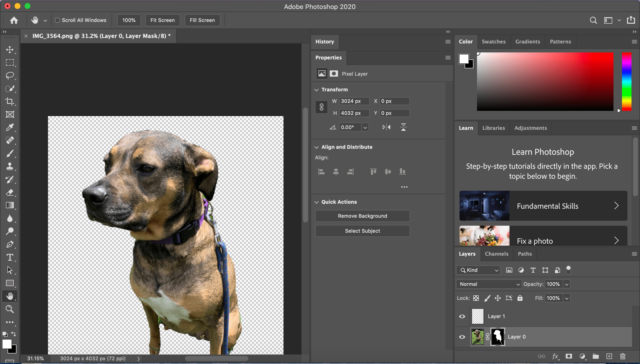The height and width of the screenshot is (364, 640).
Task: Delete layer using trash icon
Action: (623, 356)
